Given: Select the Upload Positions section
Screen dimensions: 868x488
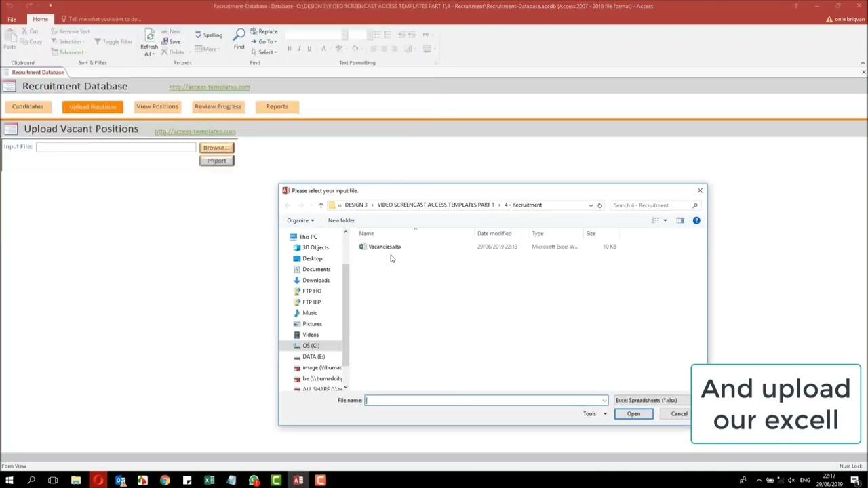Looking at the screenshot, I should 93,106.
